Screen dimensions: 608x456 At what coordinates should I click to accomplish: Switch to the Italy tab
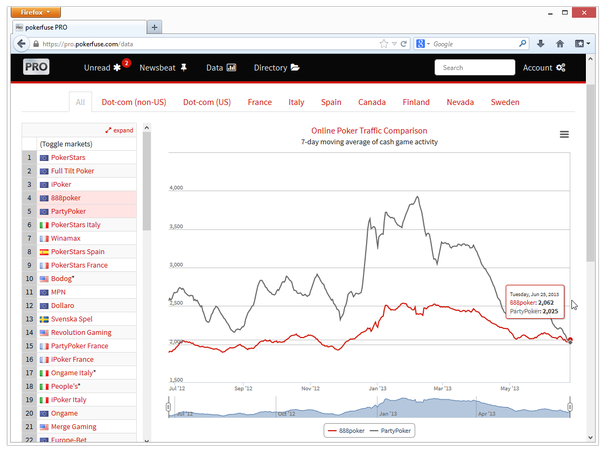296,102
